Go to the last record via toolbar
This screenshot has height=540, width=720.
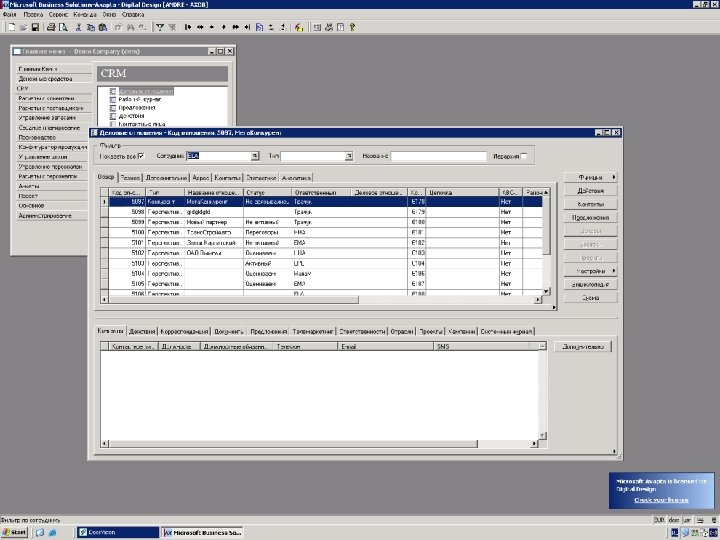[248, 27]
